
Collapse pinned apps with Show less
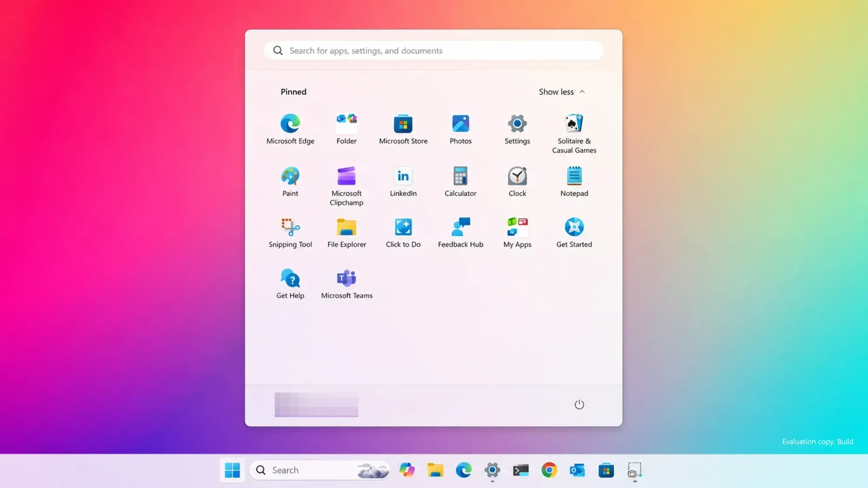[562, 92]
